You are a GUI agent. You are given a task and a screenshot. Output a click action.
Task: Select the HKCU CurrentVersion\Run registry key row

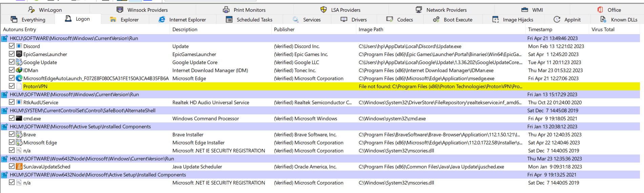click(x=320, y=38)
